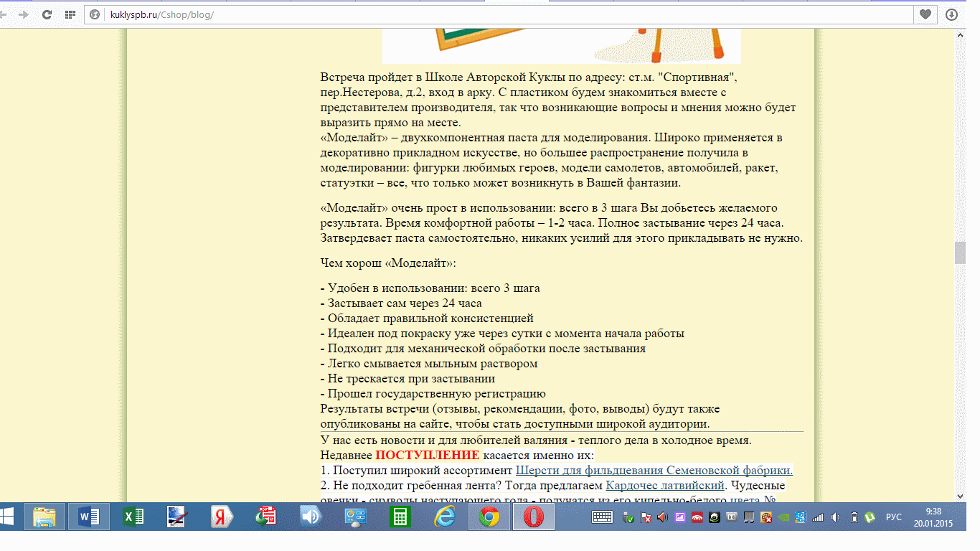Open the uTorrent tray icon
Viewport: 980px width, 551px height.
870,517
